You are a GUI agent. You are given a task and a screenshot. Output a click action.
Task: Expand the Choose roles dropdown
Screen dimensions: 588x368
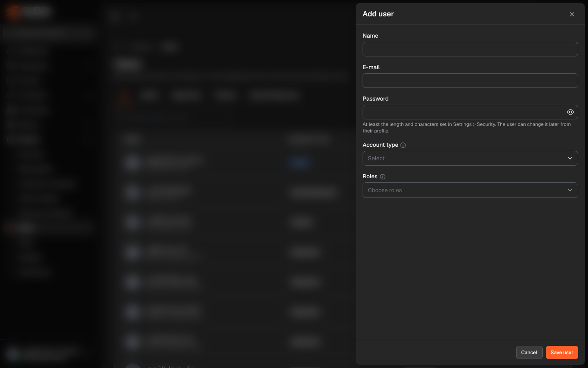pos(470,190)
